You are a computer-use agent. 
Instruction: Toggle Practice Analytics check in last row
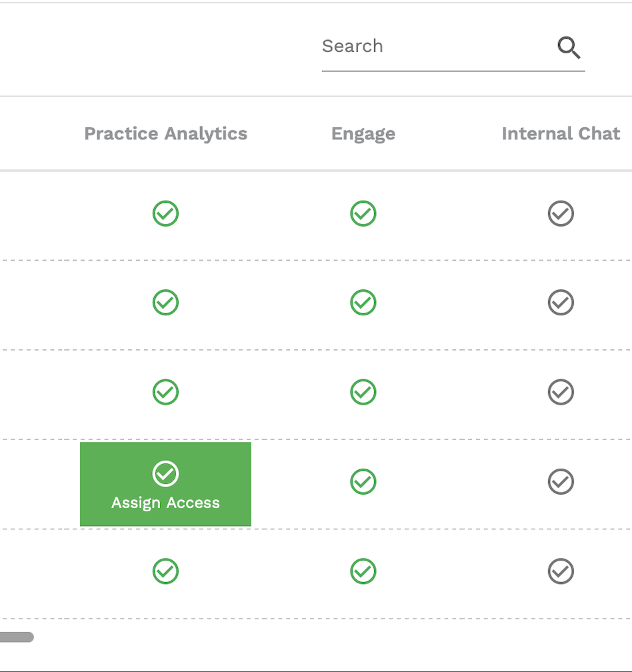coord(165,571)
